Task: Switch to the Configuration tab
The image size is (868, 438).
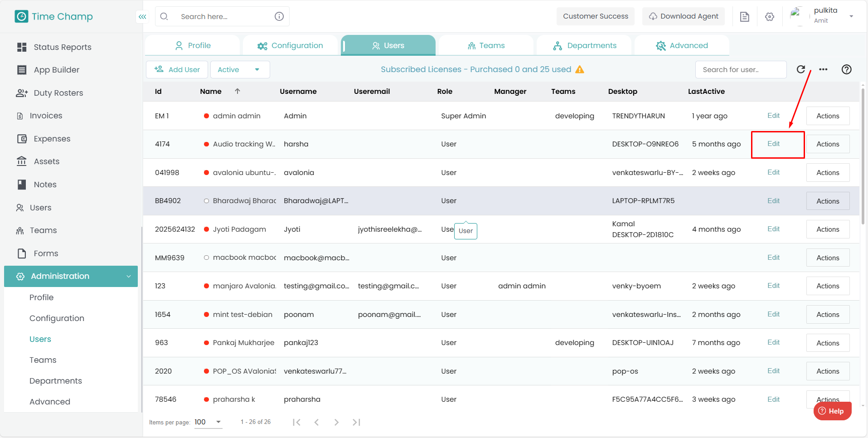Action: pos(290,45)
